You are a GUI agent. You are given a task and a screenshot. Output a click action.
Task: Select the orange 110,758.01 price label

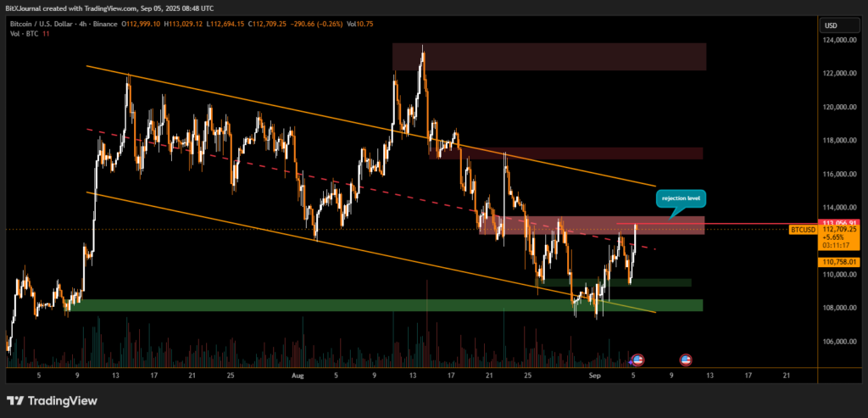(x=838, y=262)
